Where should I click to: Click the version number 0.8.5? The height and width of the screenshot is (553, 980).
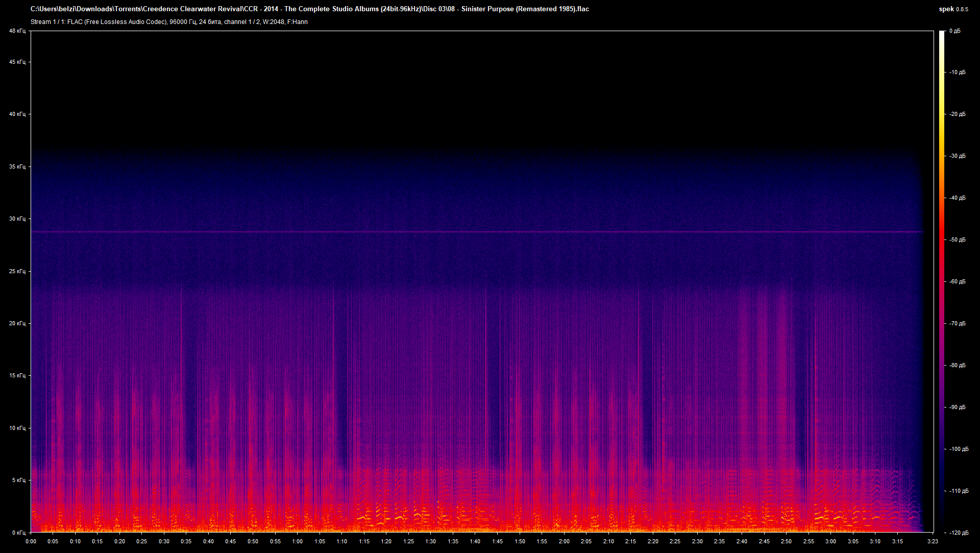coord(962,9)
